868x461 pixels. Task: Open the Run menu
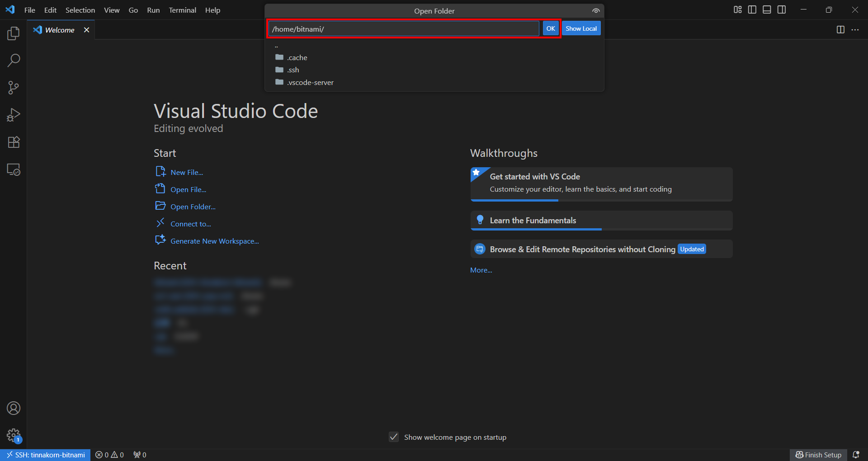pos(153,10)
